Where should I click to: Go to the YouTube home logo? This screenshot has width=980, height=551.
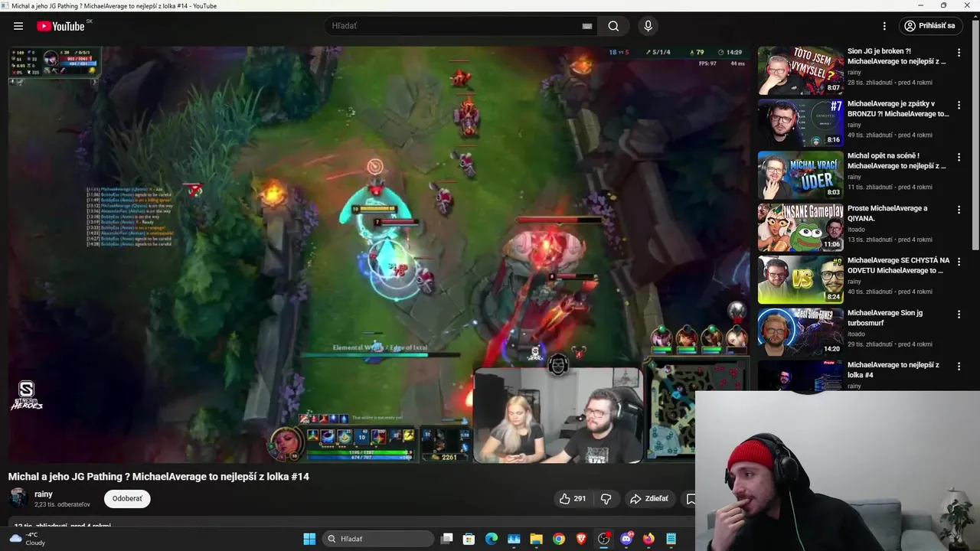[60, 26]
